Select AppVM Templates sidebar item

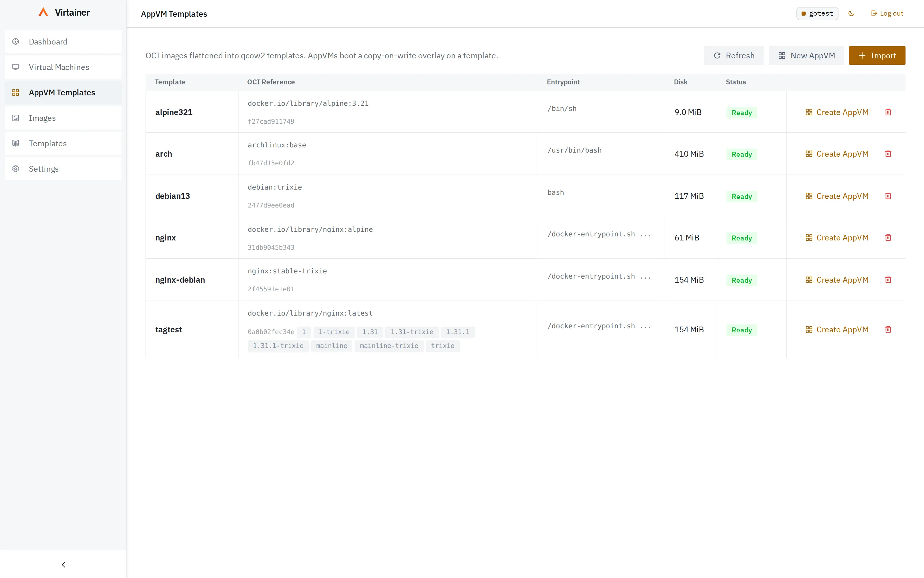coord(63,92)
